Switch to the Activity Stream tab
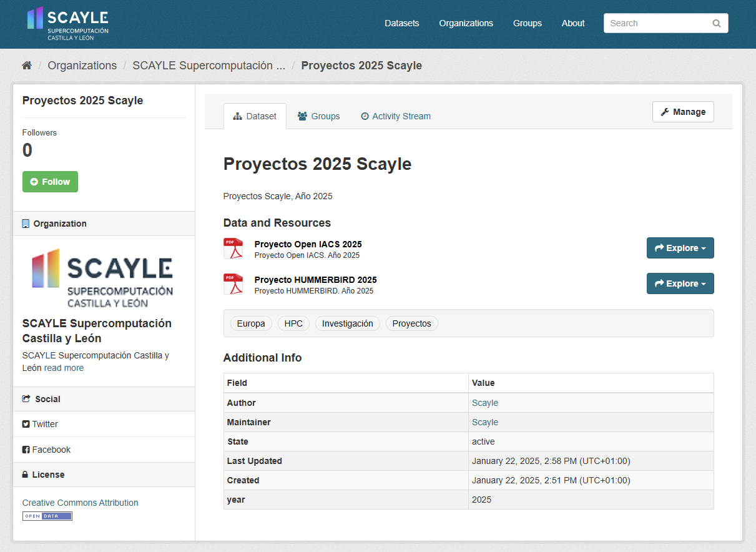Screen dimensions: 756x552 click(x=396, y=116)
